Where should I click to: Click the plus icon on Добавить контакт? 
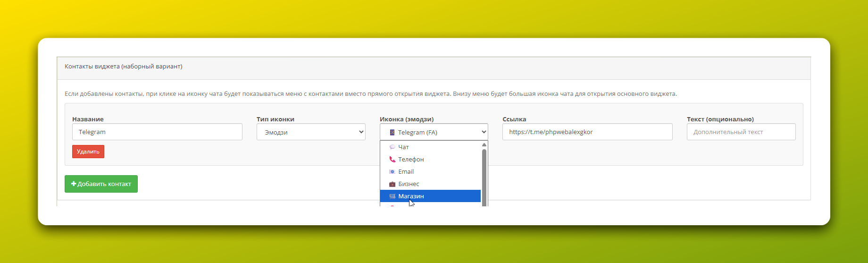pyautogui.click(x=74, y=184)
